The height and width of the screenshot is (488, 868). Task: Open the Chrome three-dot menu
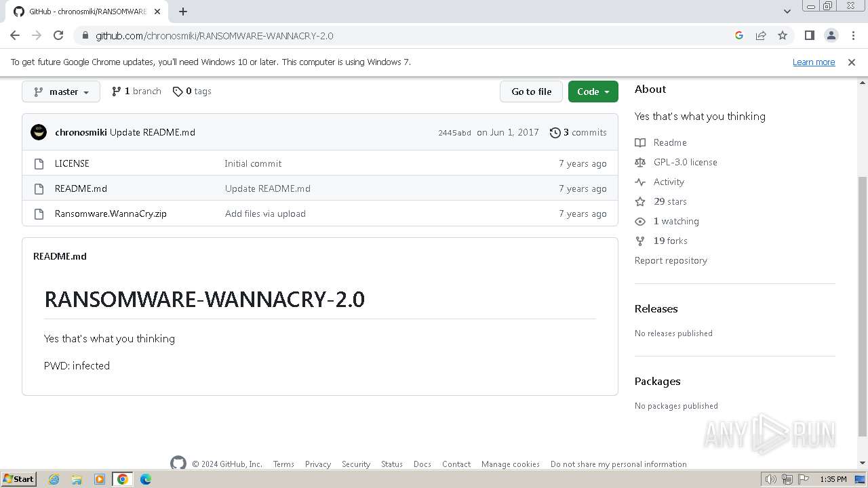coord(853,35)
